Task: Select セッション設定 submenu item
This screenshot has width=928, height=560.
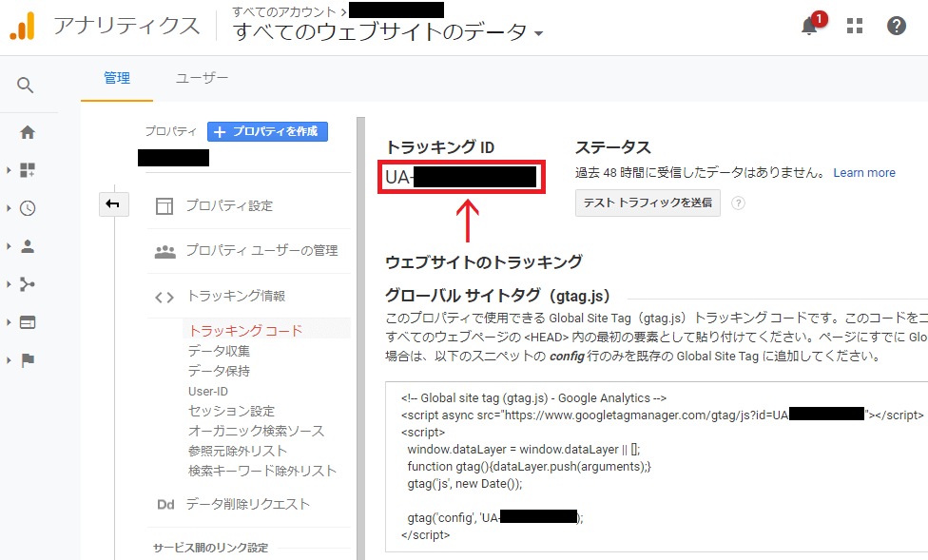Action: click(231, 412)
